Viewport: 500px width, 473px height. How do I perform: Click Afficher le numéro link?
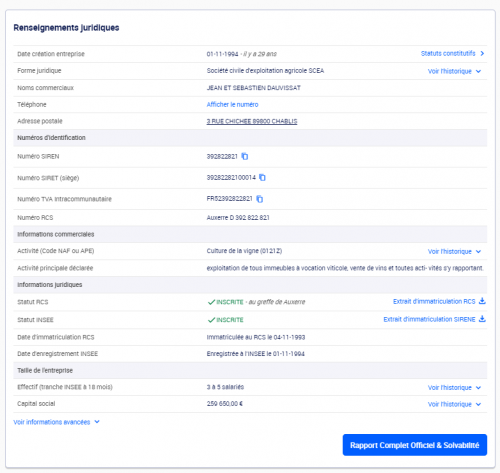click(232, 104)
